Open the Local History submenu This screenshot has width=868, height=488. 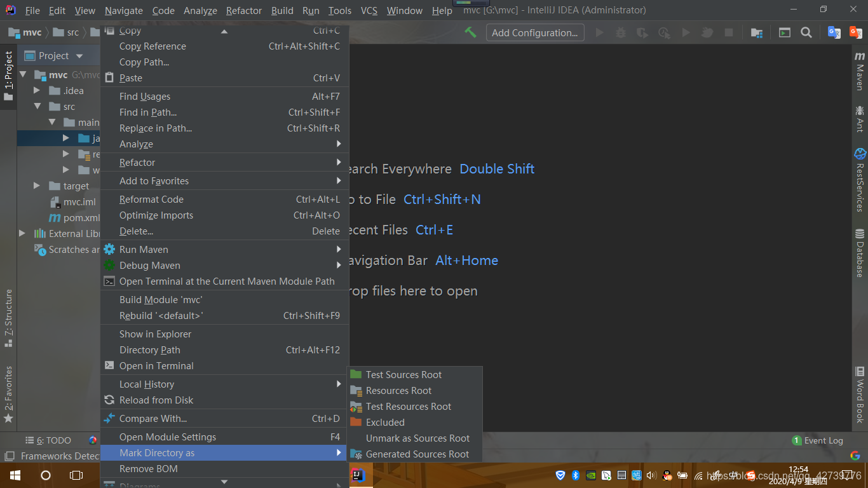[225, 384]
